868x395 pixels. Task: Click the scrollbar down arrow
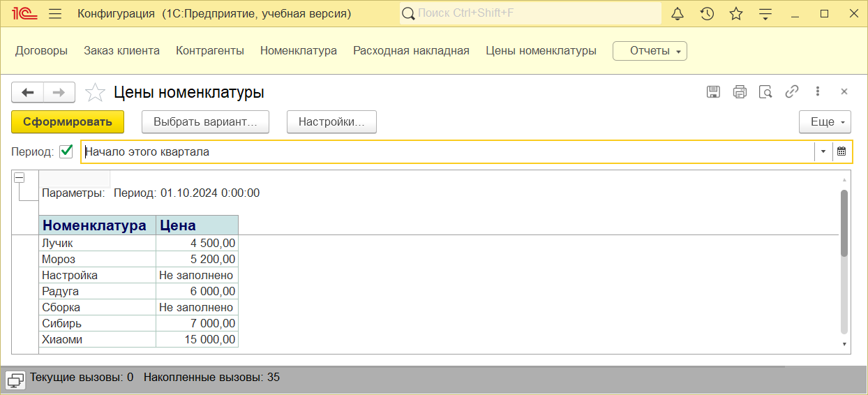pyautogui.click(x=844, y=344)
